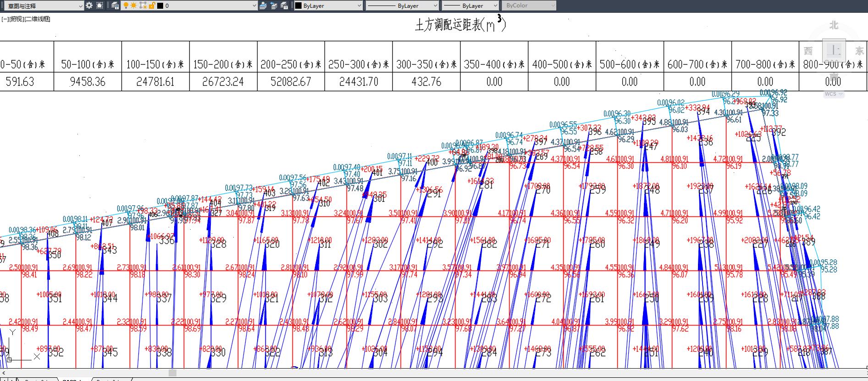Open the first ByLayer linetype dropdown
868x381 pixels.
coord(402,6)
